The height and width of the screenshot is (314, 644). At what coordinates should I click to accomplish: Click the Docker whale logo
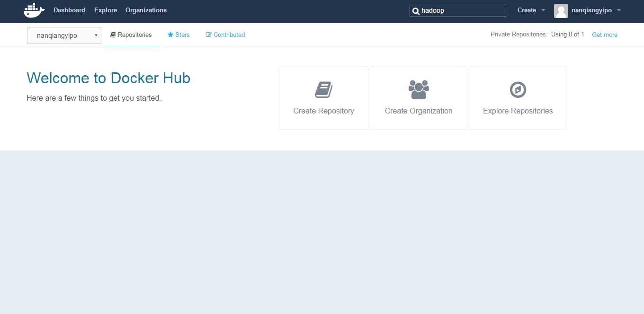pyautogui.click(x=34, y=10)
